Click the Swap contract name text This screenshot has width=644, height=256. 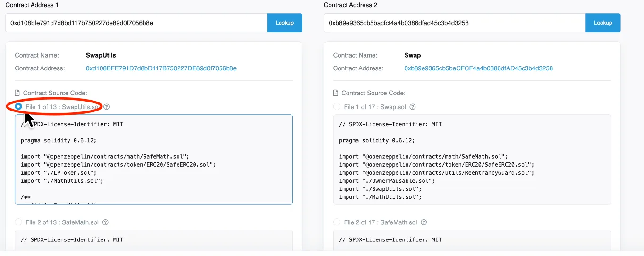click(x=413, y=55)
